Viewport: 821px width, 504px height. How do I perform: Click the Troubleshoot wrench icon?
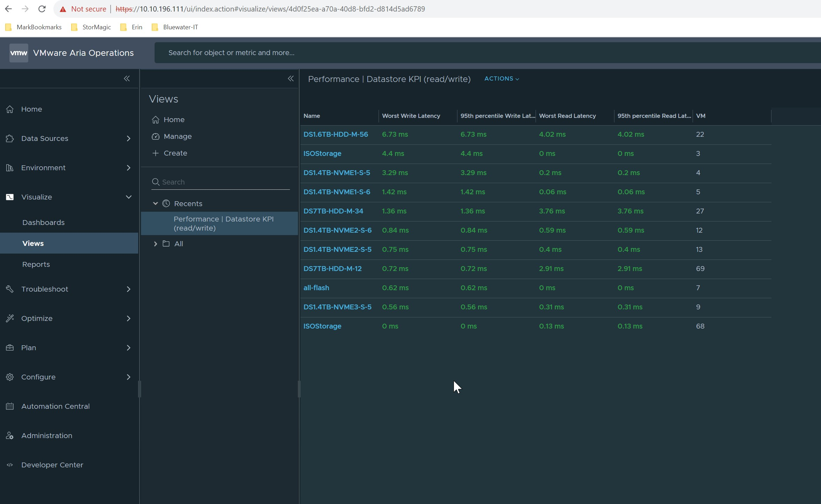tap(10, 289)
